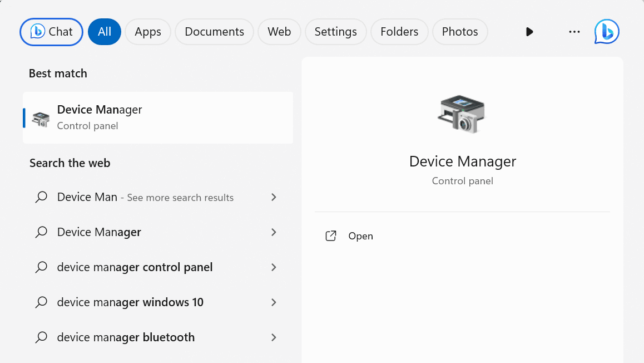Image resolution: width=644 pixels, height=363 pixels.
Task: Click the Bing icon at top right
Action: tap(607, 32)
